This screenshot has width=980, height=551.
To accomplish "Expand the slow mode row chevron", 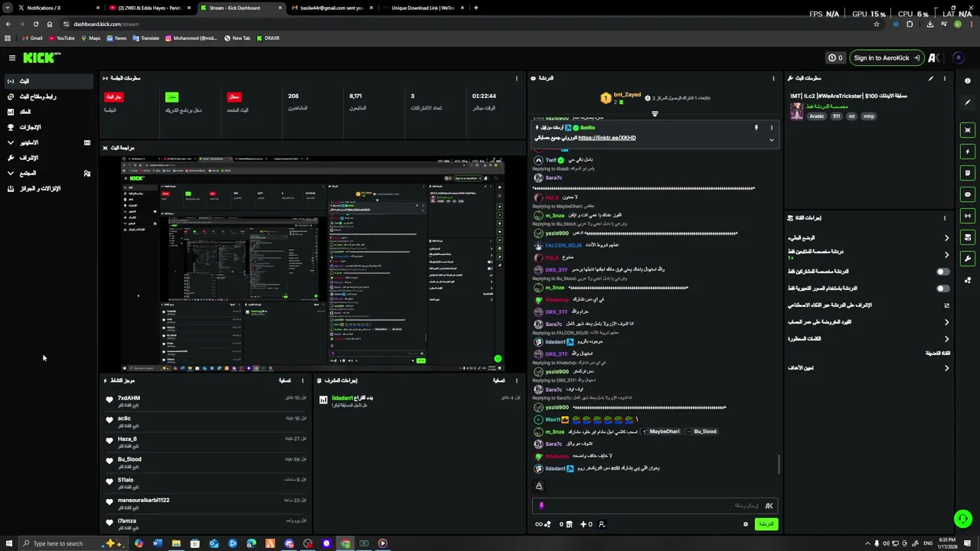I will 946,238.
